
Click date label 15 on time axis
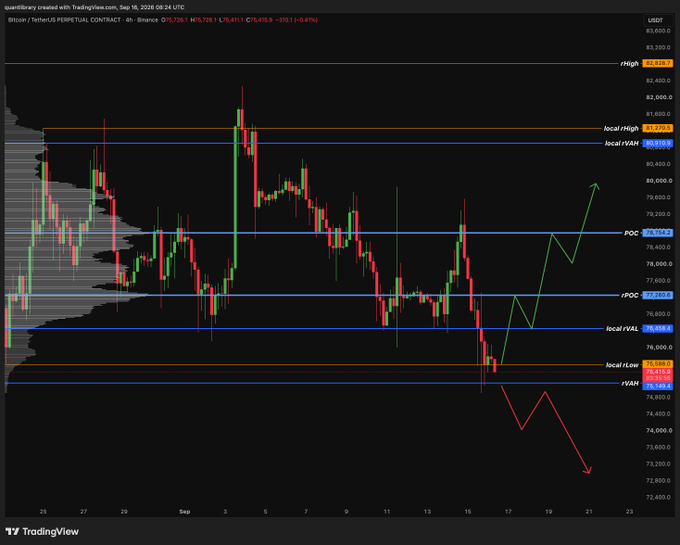[468, 512]
